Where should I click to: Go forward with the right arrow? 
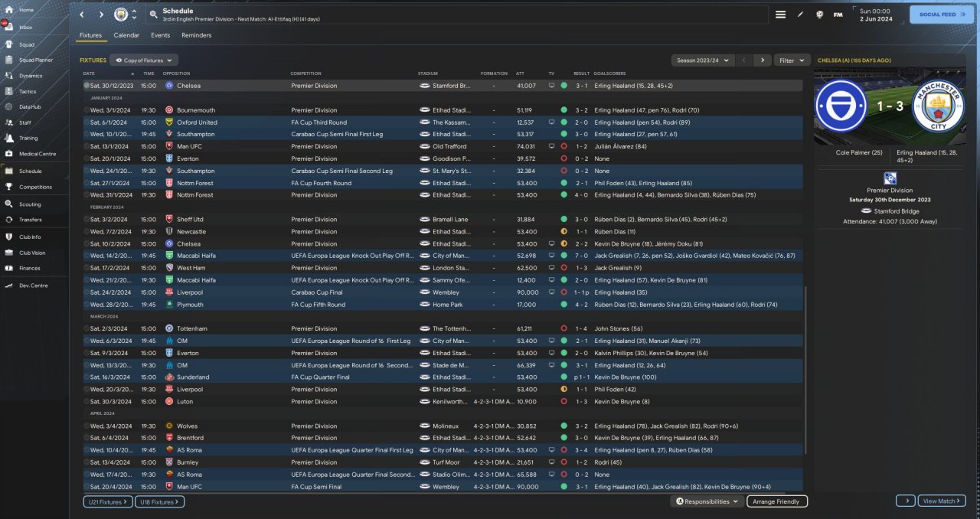101,15
